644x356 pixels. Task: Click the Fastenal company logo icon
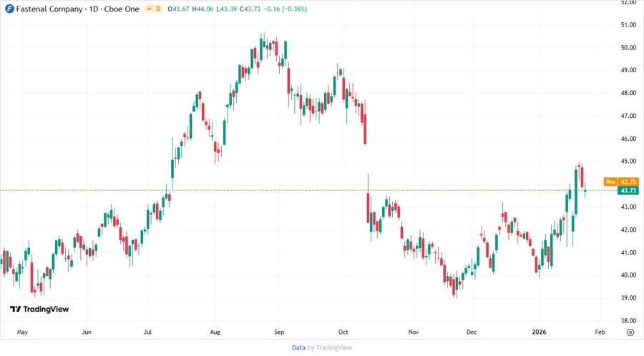click(x=9, y=9)
